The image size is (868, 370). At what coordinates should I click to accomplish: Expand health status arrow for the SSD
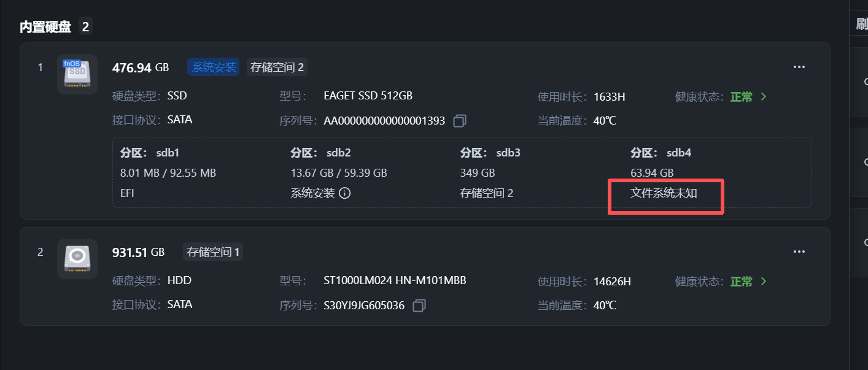(764, 96)
